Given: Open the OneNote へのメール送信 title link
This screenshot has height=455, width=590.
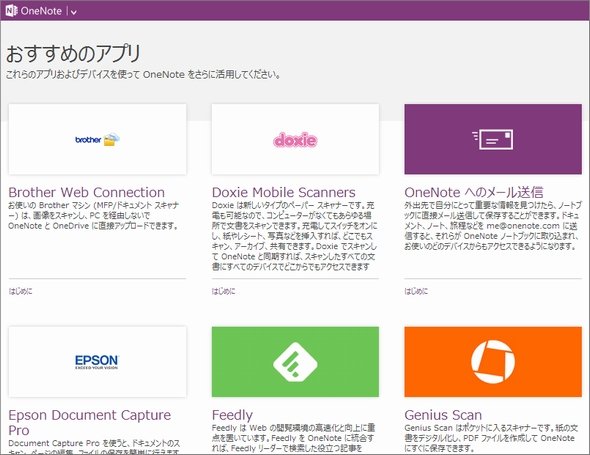Looking at the screenshot, I should 474,192.
